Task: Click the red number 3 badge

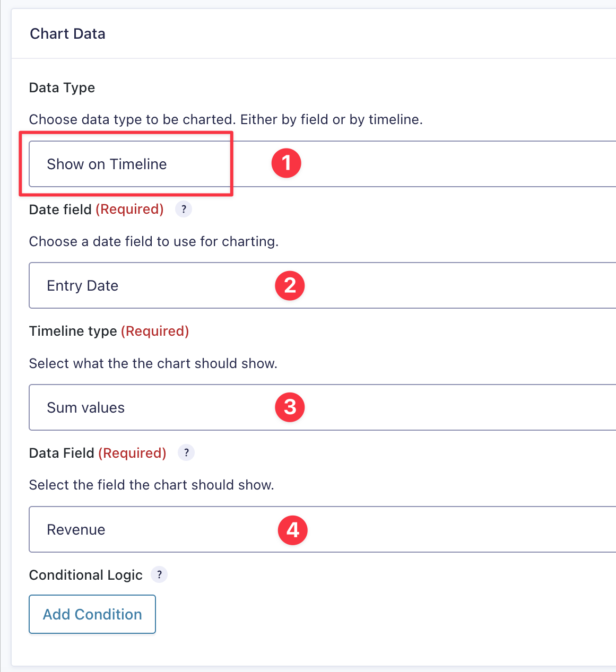Action: tap(290, 407)
